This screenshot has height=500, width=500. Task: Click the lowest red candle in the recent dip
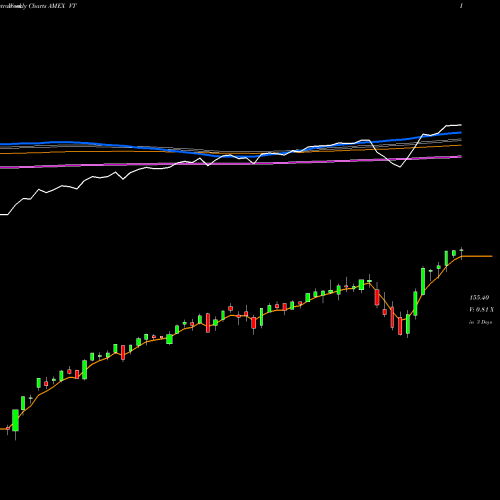[x=400, y=326]
